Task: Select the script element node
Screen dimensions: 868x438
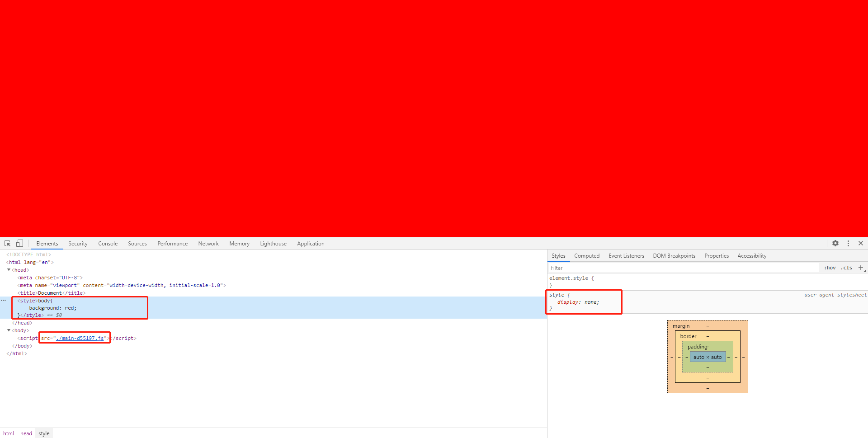Action: tap(77, 338)
